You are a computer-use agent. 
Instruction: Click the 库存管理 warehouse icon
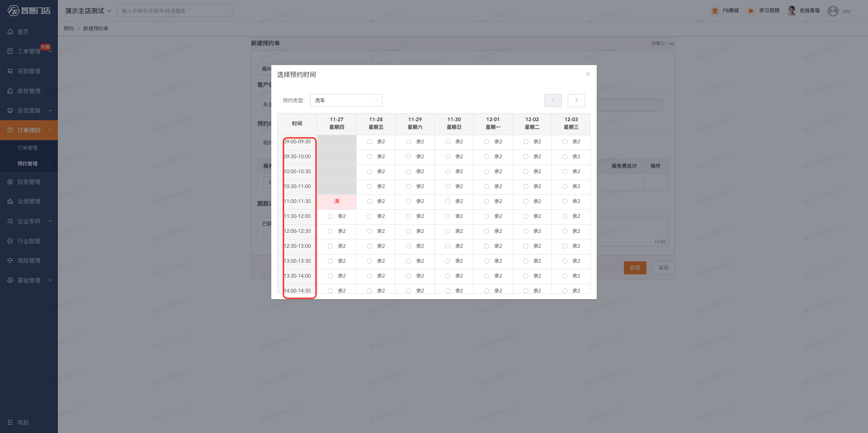coord(10,91)
